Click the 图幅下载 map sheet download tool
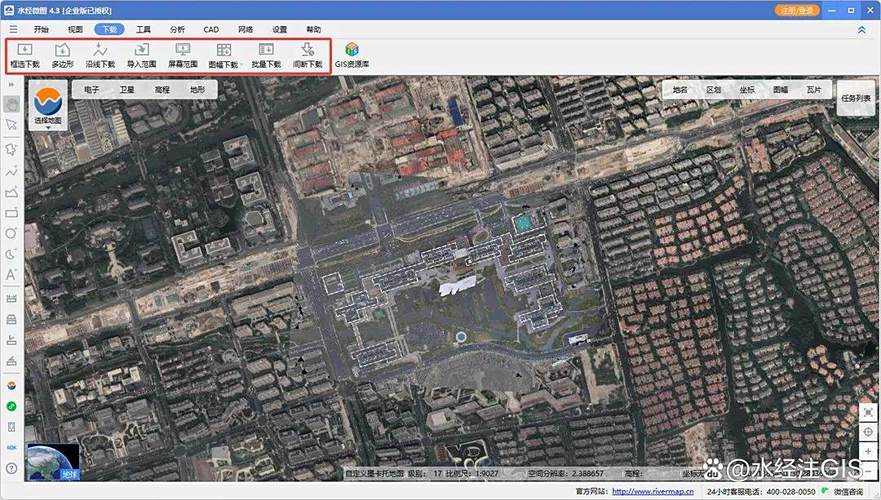This screenshot has width=881, height=500. pyautogui.click(x=223, y=56)
